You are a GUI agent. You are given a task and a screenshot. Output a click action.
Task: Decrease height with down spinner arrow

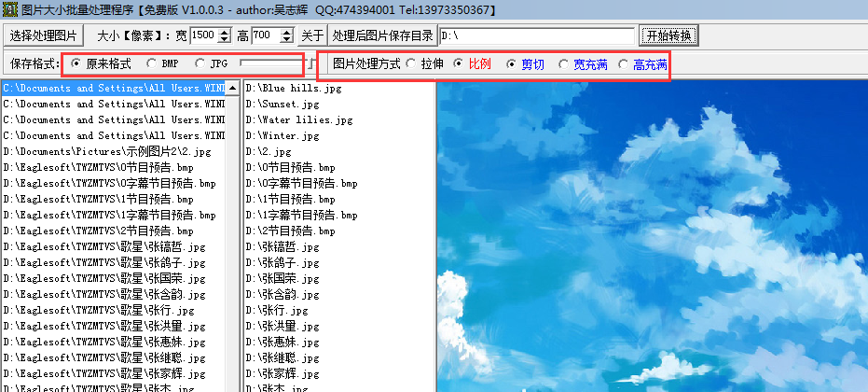(x=287, y=40)
